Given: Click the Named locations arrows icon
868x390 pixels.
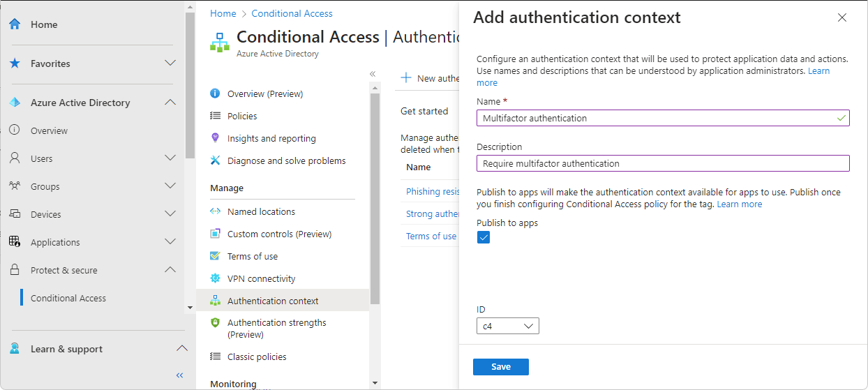Looking at the screenshot, I should coord(215,211).
